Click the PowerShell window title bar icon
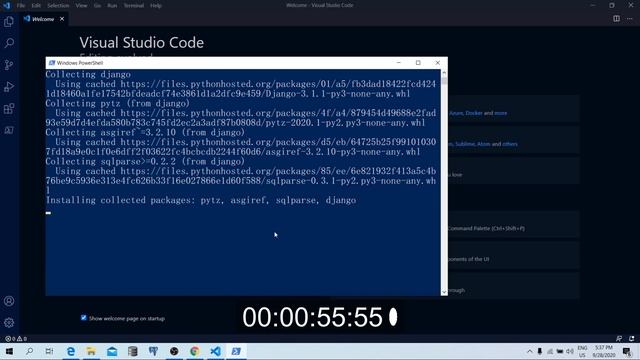640x360 pixels. pyautogui.click(x=52, y=63)
